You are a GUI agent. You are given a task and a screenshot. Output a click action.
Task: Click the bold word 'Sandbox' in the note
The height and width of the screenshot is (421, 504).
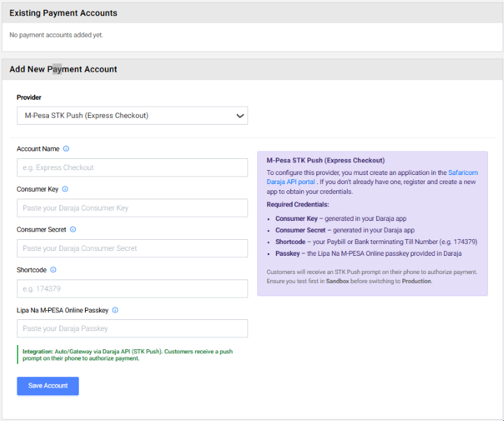(x=337, y=281)
